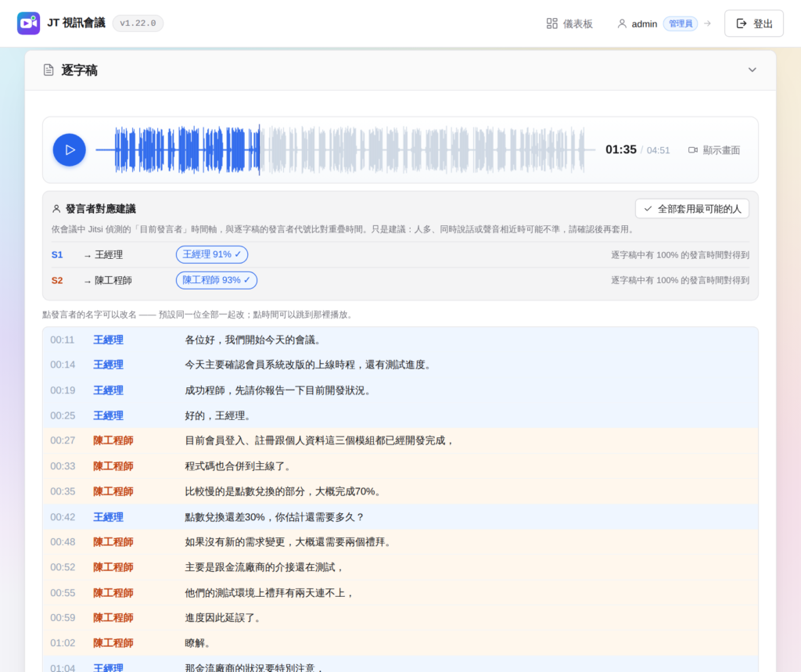Jump playback to 00:19
Viewport: 801px width, 672px height.
pyautogui.click(x=63, y=390)
